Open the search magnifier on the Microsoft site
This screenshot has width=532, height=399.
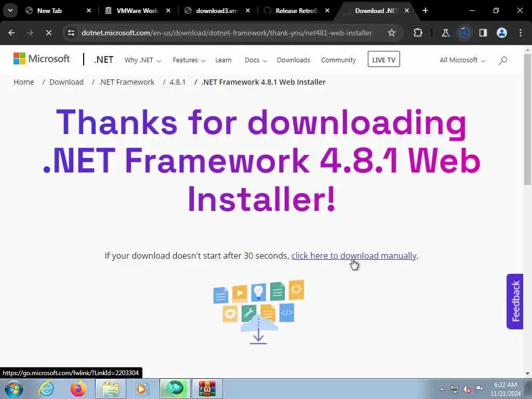tap(503, 60)
